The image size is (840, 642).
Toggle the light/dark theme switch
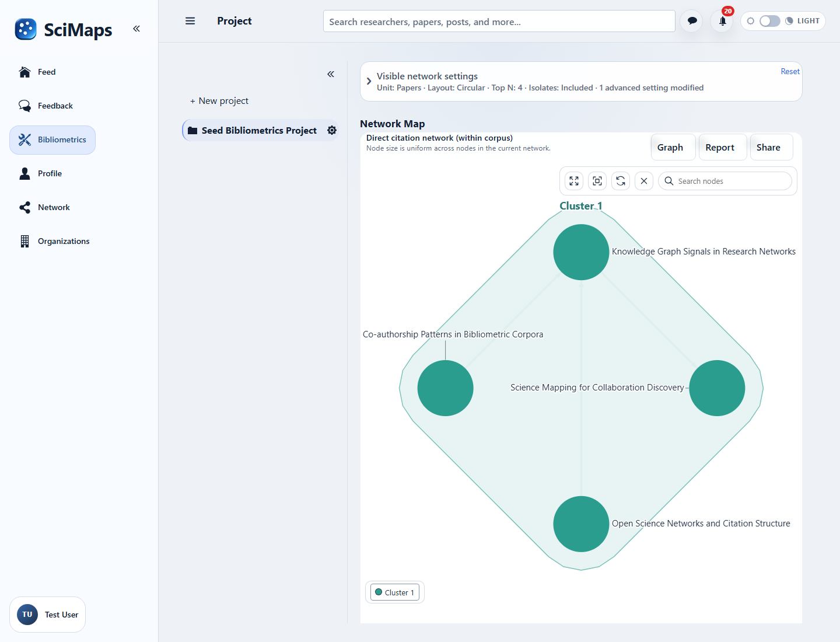pos(769,21)
